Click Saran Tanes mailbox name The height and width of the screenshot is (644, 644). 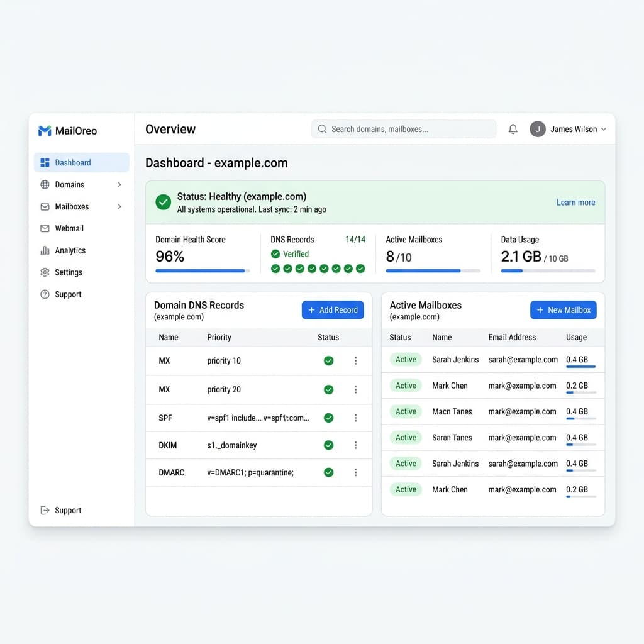(x=452, y=438)
